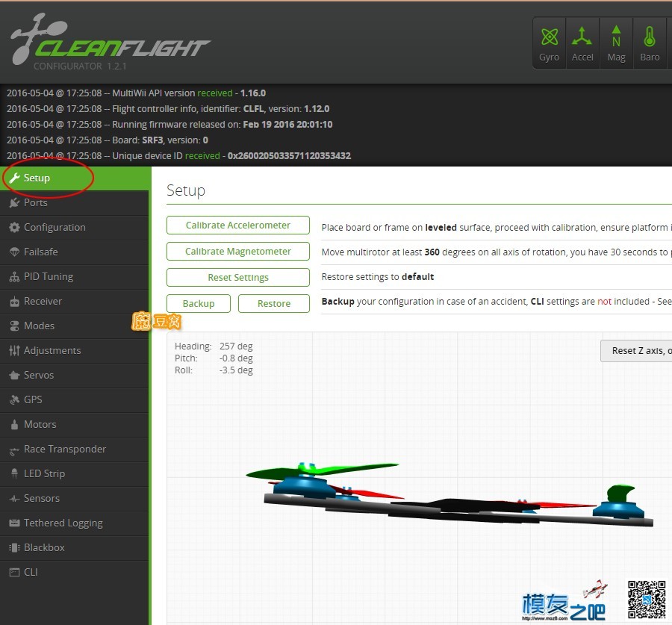Click the Reset Settings button

[238, 277]
